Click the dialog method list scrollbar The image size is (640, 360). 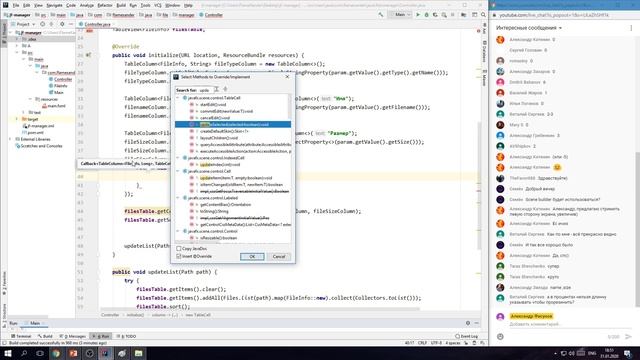[290, 107]
